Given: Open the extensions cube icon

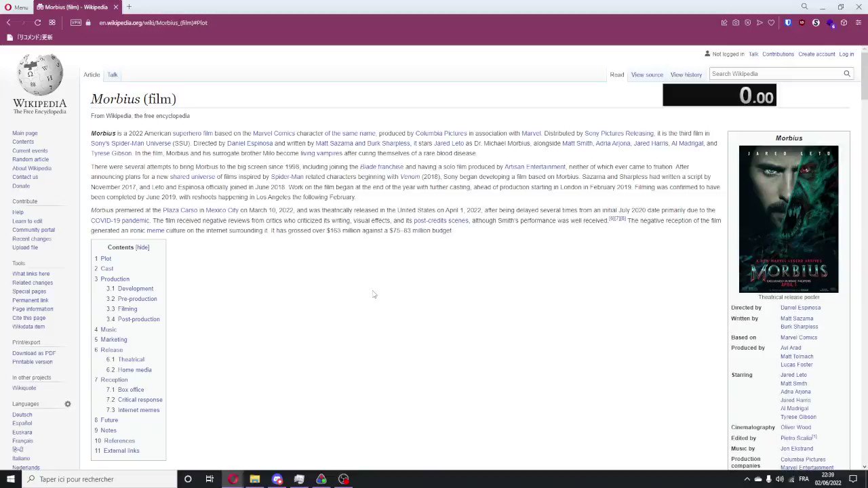Looking at the screenshot, I should point(844,22).
